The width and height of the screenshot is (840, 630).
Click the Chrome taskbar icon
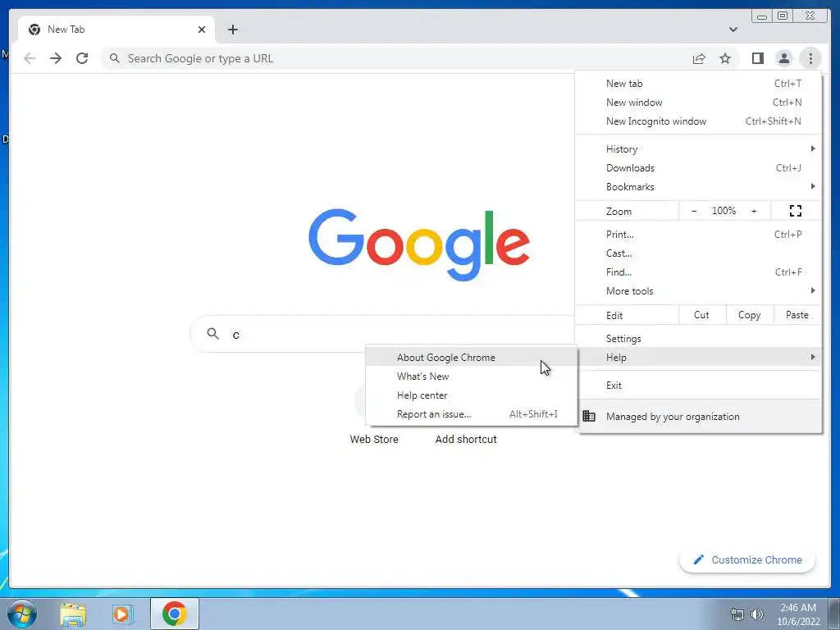(x=174, y=614)
